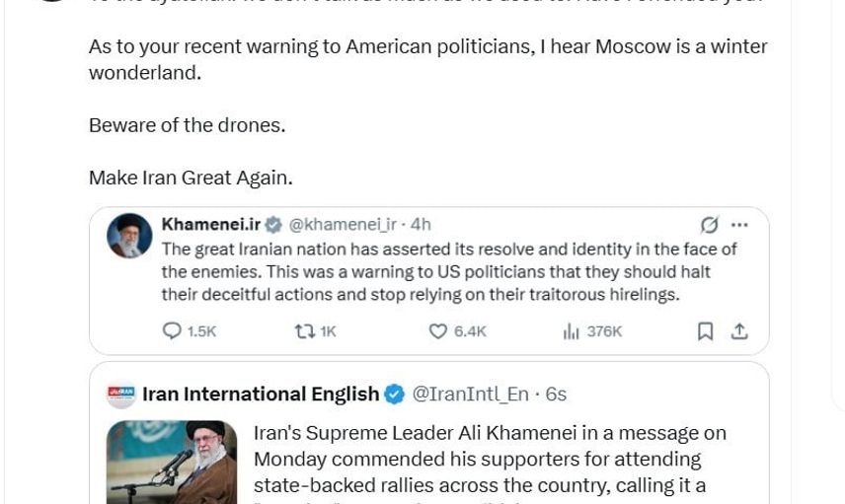Click the Khamenei.ir display name
Image resolution: width=845 pixels, height=504 pixels.
(210, 225)
